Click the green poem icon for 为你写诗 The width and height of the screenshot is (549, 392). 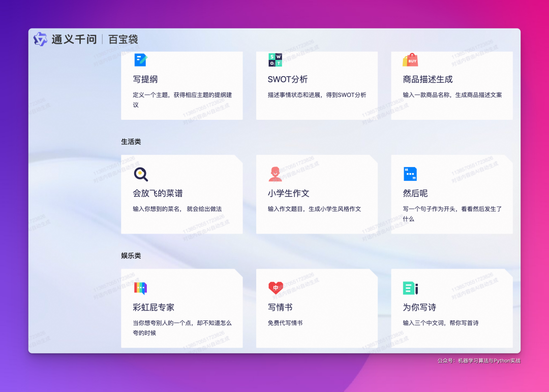click(x=410, y=288)
